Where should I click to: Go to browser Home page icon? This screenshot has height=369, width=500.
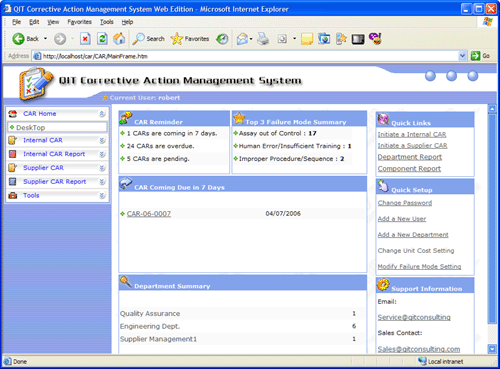pos(119,39)
